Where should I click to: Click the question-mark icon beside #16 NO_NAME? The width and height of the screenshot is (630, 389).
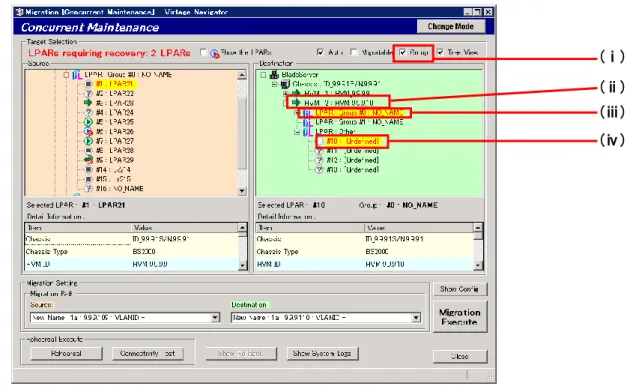[88, 188]
